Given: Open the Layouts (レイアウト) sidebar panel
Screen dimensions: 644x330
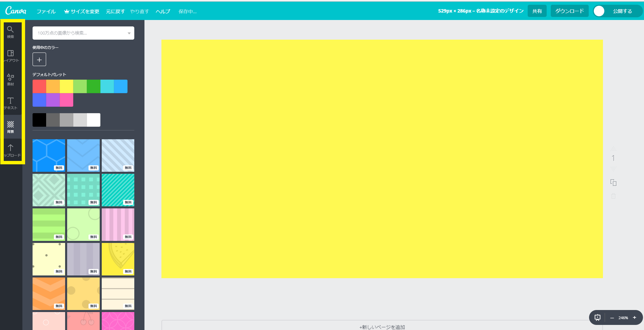Looking at the screenshot, I should coord(11,56).
